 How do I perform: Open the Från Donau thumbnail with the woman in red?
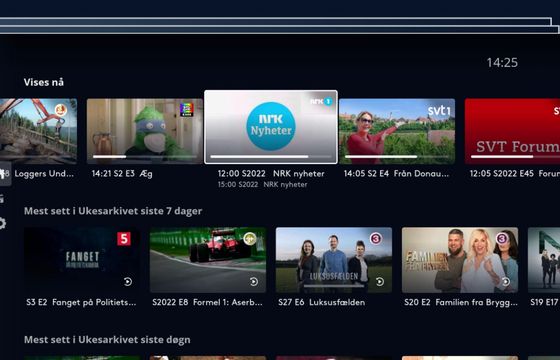pos(397,131)
